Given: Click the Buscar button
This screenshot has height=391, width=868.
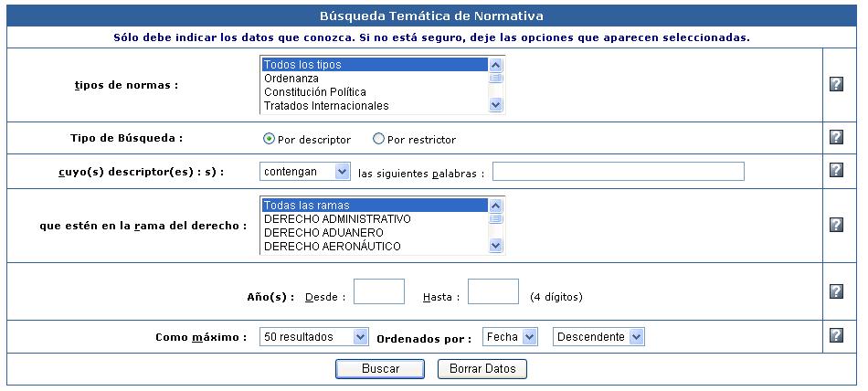Looking at the screenshot, I should 380,369.
